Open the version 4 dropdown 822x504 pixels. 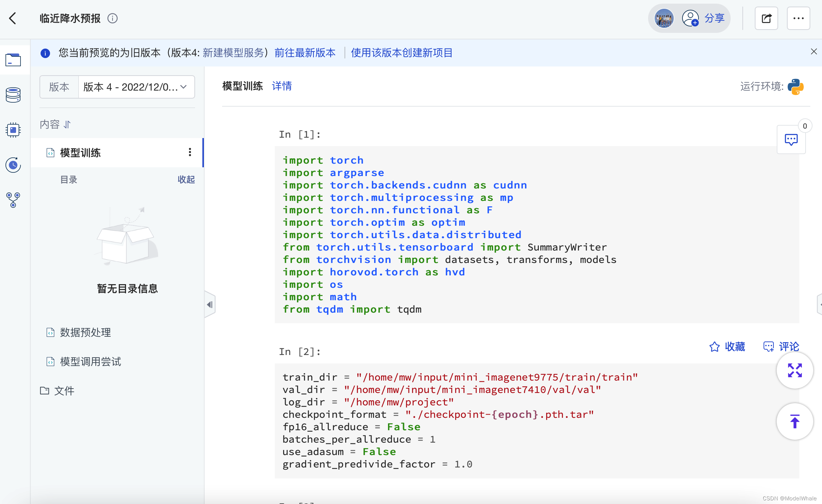[x=136, y=87]
